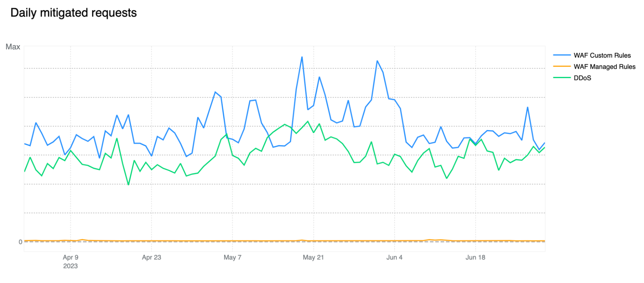Click the May 7 x-axis date label

(232, 258)
